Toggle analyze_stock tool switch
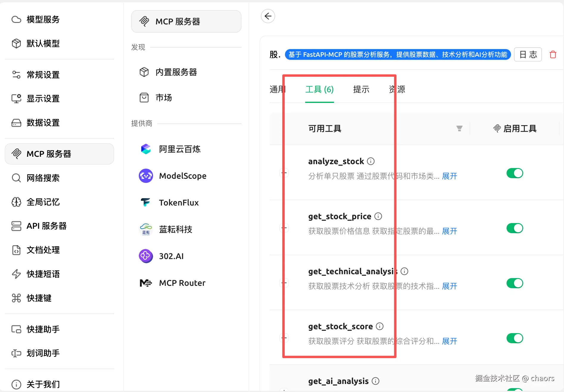The image size is (564, 392). click(515, 173)
